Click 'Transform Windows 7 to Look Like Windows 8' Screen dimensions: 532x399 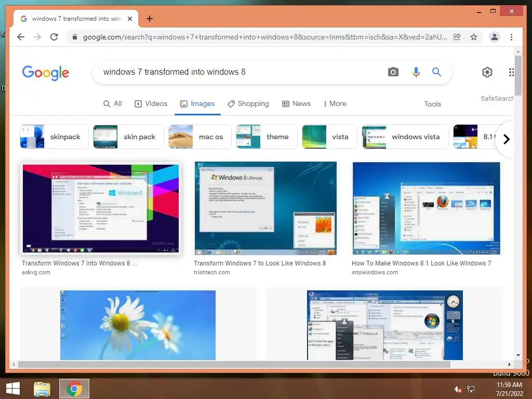(260, 263)
